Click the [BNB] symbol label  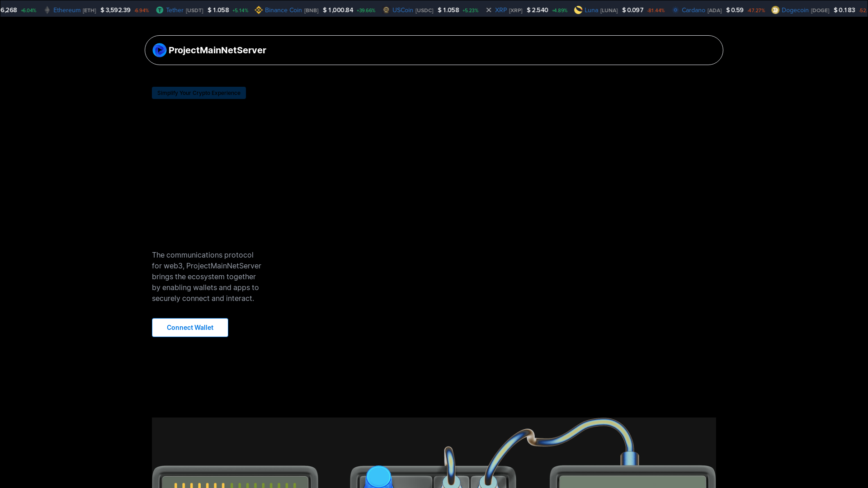coord(311,10)
